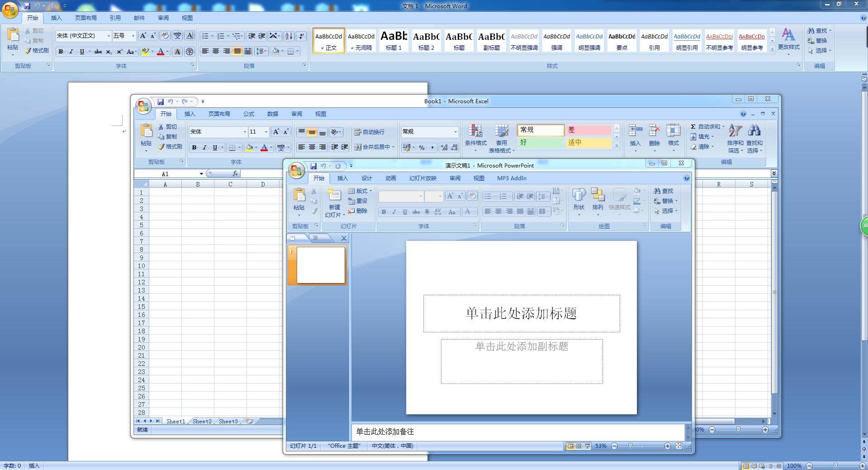The height and width of the screenshot is (470, 868).
Task: Open Excel's Merge & Center (合并后居中) dropdown arrow
Action: click(393, 147)
